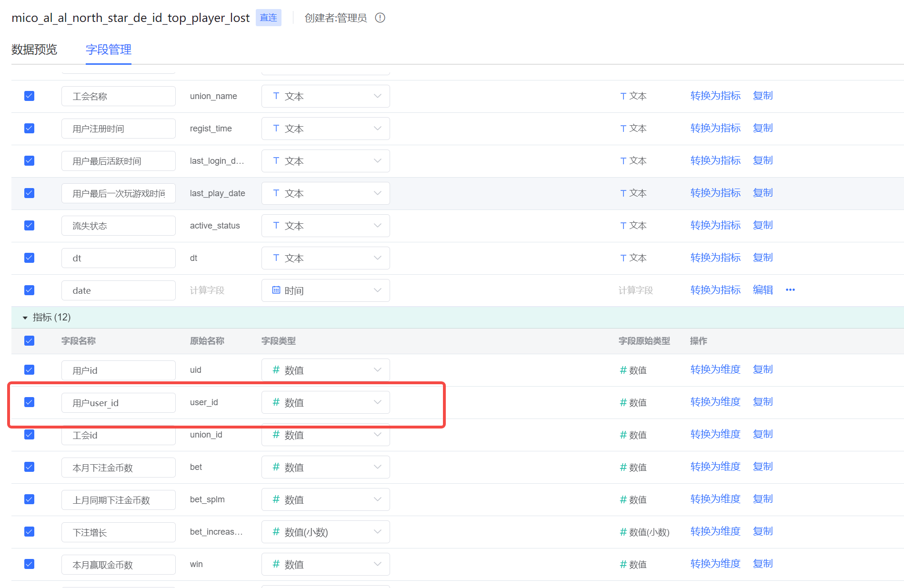This screenshot has width=904, height=588.
Task: Collapse the 指标 (12) section
Action: [x=24, y=317]
